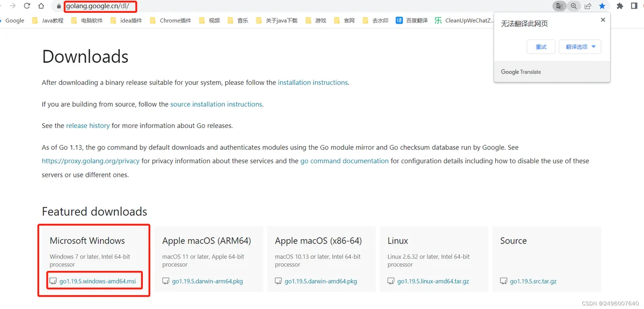Click the browser forward arrow
644x309 pixels.
tap(12, 6)
